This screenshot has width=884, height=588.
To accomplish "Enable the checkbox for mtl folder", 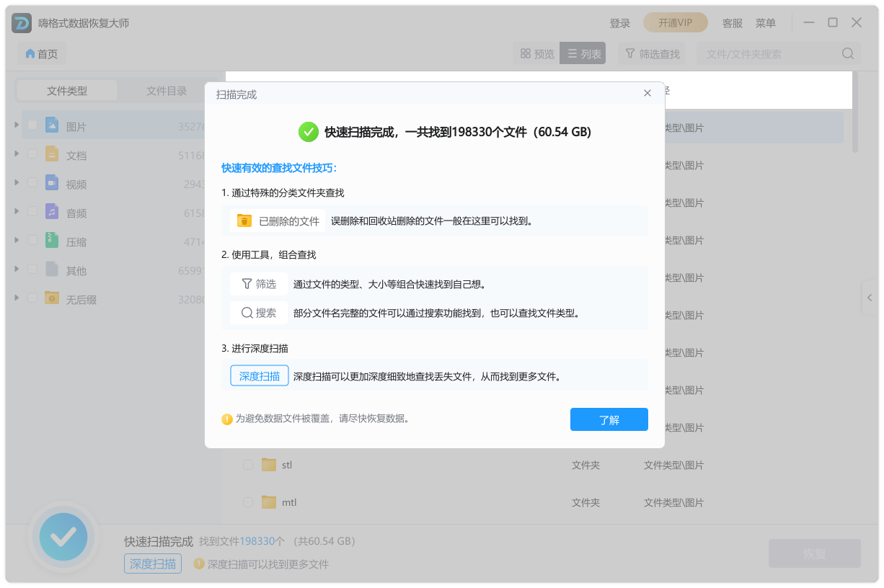I will pyautogui.click(x=248, y=502).
